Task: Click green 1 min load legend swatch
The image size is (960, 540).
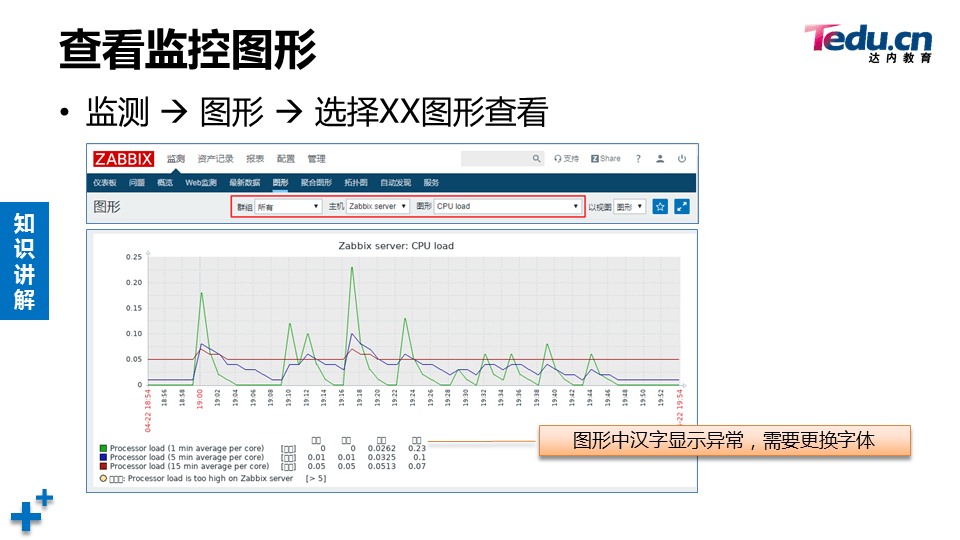Action: (x=103, y=449)
